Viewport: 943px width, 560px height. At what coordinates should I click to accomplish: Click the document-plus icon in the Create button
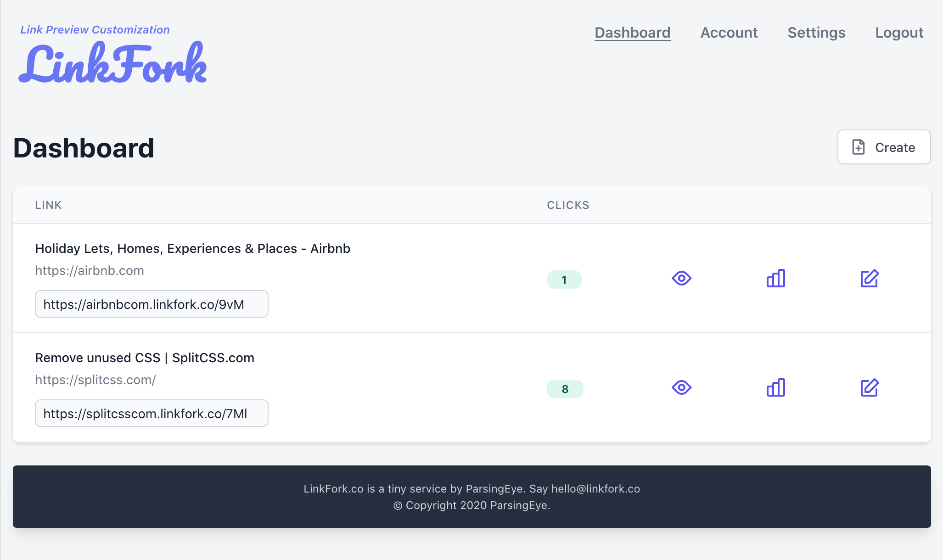point(858,147)
